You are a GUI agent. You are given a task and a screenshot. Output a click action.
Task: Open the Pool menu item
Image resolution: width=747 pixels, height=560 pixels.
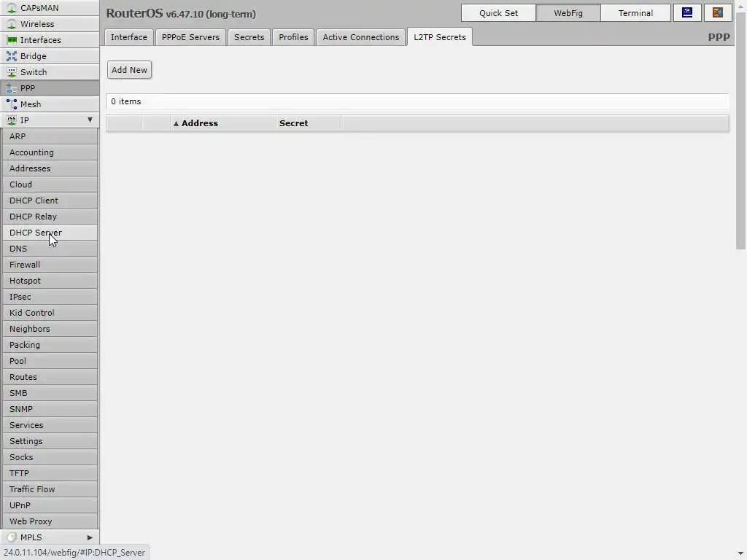pos(50,360)
